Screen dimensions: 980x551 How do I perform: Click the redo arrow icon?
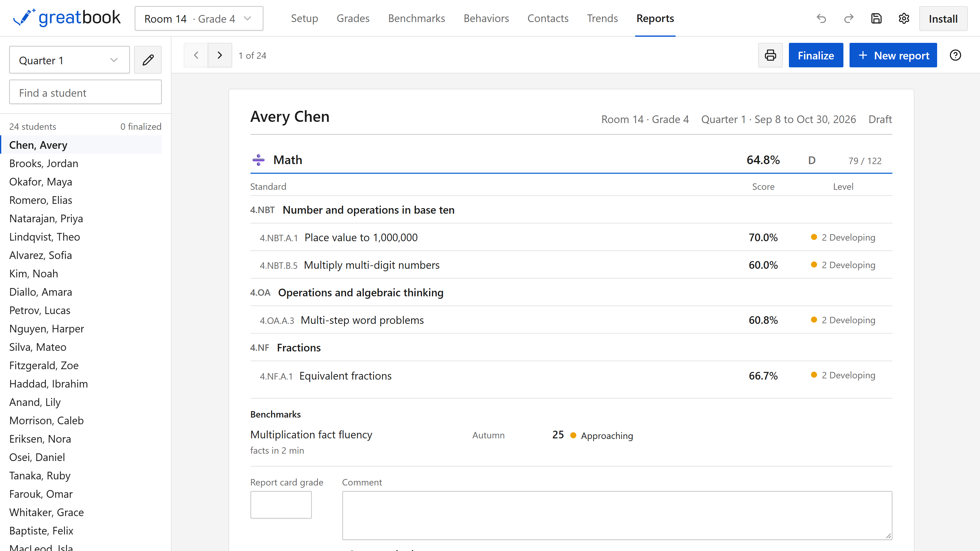tap(849, 19)
